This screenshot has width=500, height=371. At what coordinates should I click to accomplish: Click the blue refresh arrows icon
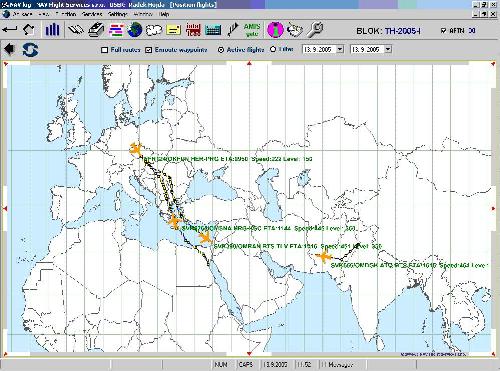coord(30,50)
